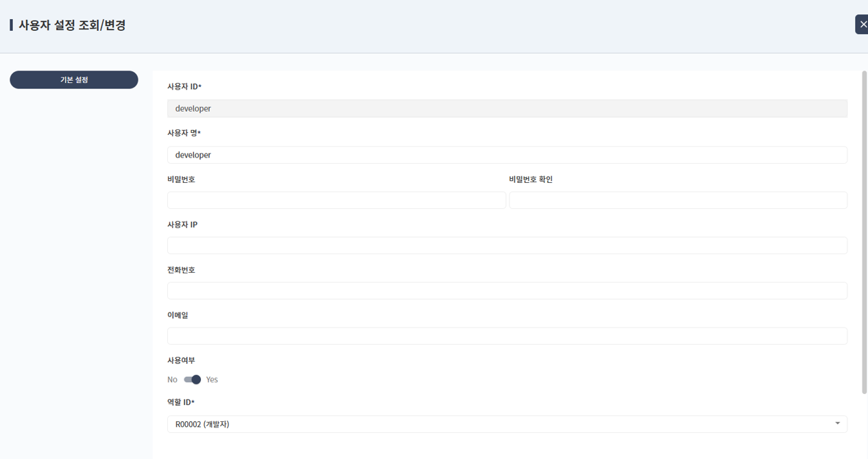Click the 이메일 input field
This screenshot has height=459, width=868.
507,336
